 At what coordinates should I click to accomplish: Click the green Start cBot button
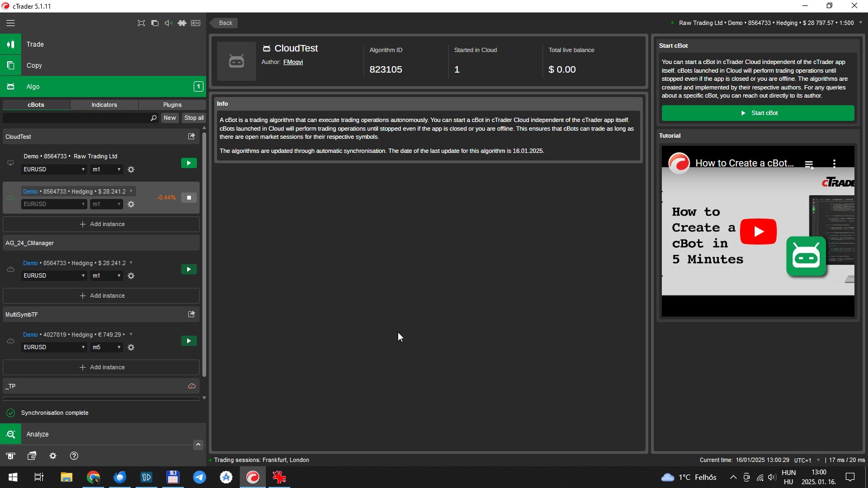(758, 113)
